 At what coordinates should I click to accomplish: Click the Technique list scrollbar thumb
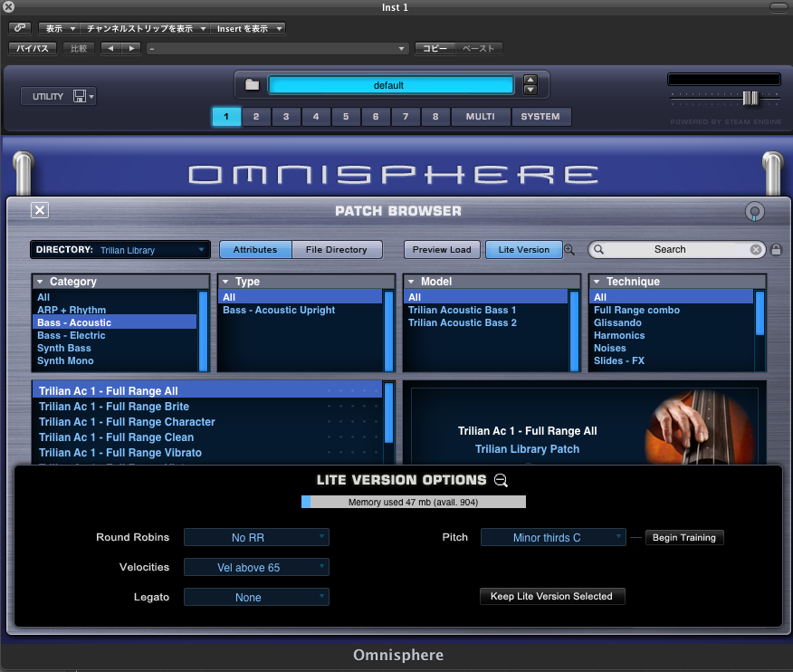pos(760,312)
